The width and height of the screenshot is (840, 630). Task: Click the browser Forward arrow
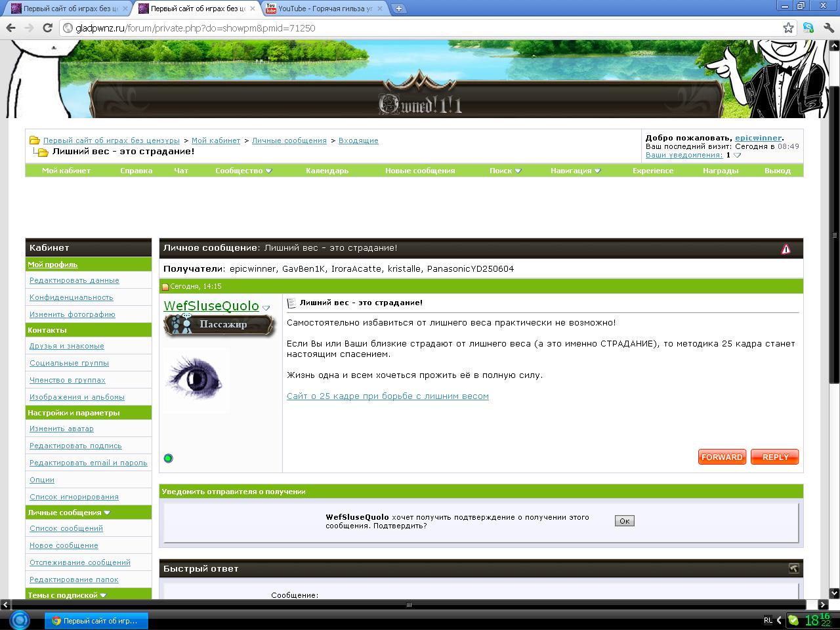[x=29, y=28]
